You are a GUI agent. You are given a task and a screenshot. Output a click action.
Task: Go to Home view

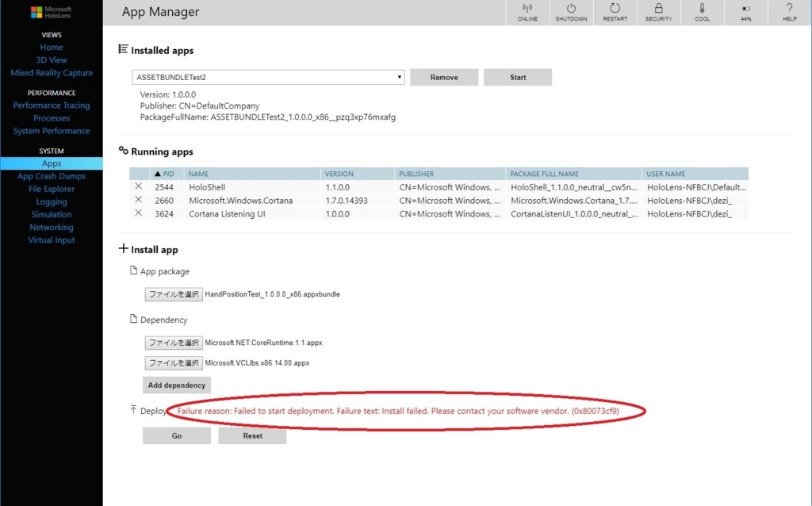click(x=52, y=47)
